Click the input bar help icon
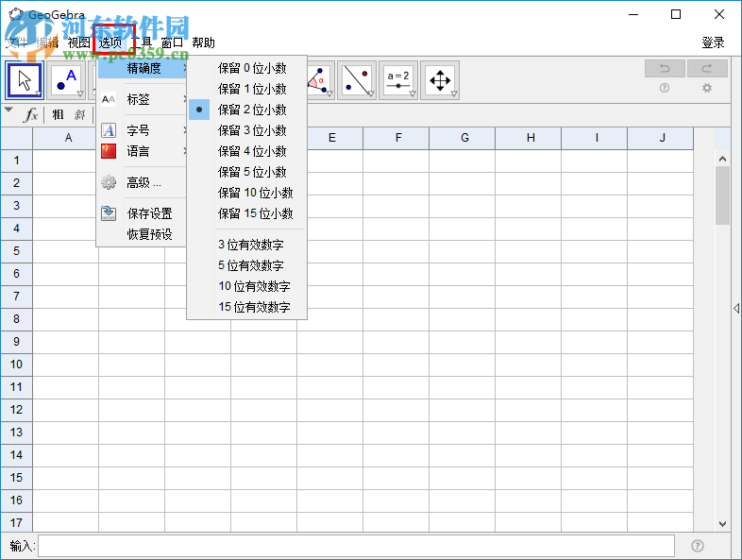This screenshot has height=560, width=742. [697, 546]
